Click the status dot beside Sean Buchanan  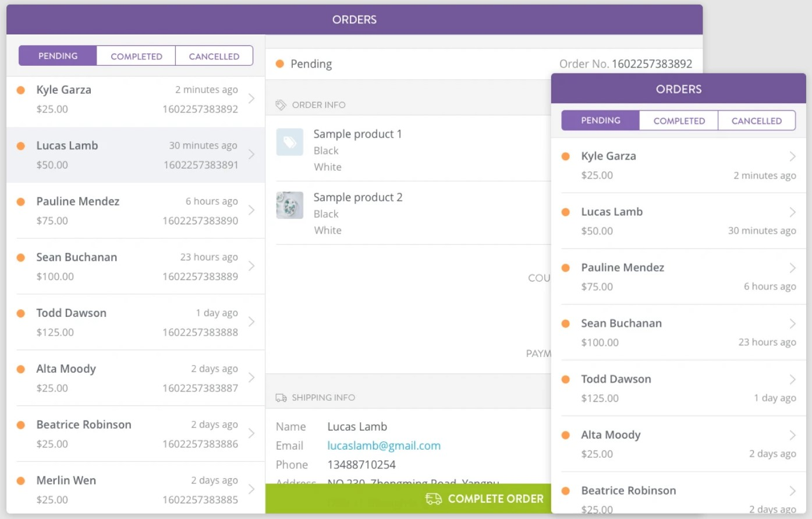[x=22, y=257]
